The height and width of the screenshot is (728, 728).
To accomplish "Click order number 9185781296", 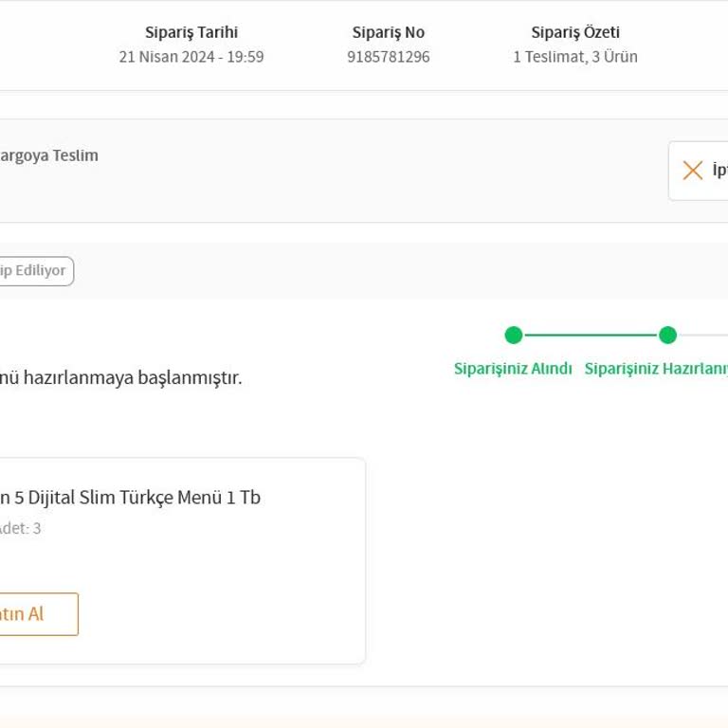I will pos(388,57).
